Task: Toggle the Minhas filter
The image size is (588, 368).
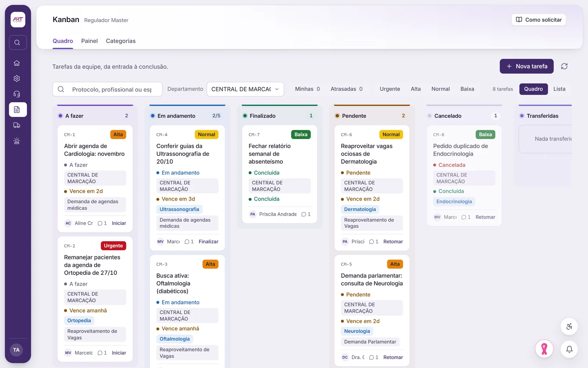Action: point(307,89)
